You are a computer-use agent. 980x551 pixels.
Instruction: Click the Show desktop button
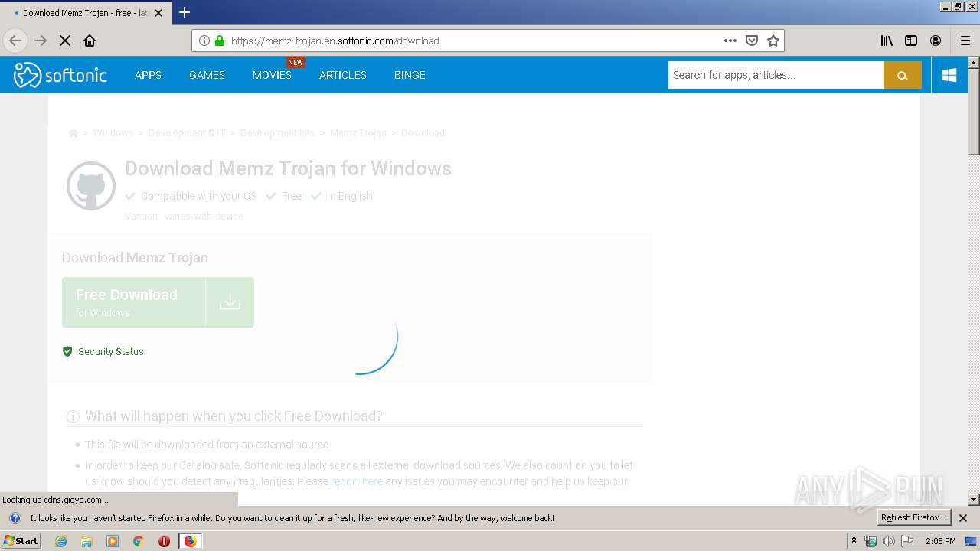pos(972,541)
